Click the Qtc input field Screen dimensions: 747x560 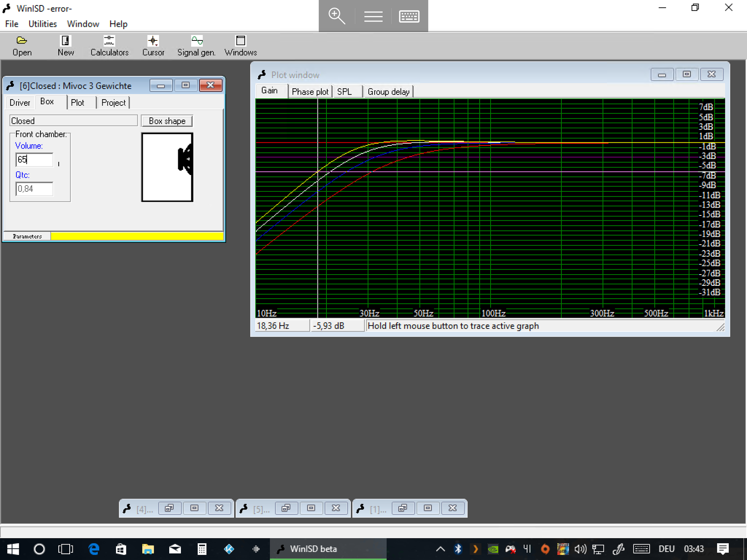(34, 189)
